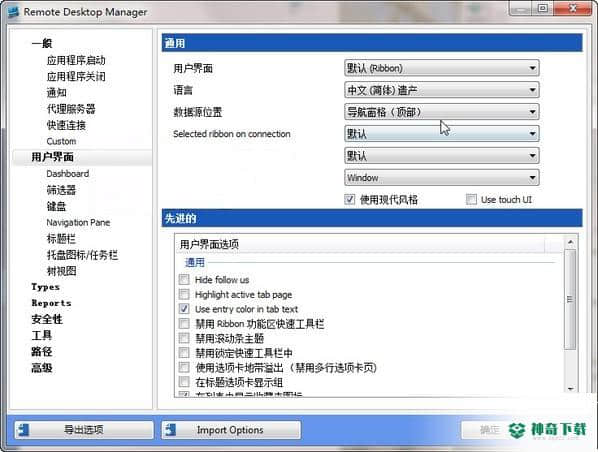
Task: Select Reports in the options tree
Action: [51, 303]
